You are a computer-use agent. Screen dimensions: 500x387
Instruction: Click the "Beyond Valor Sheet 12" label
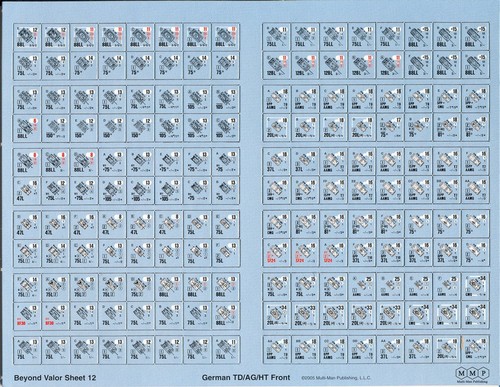[x=55, y=378]
